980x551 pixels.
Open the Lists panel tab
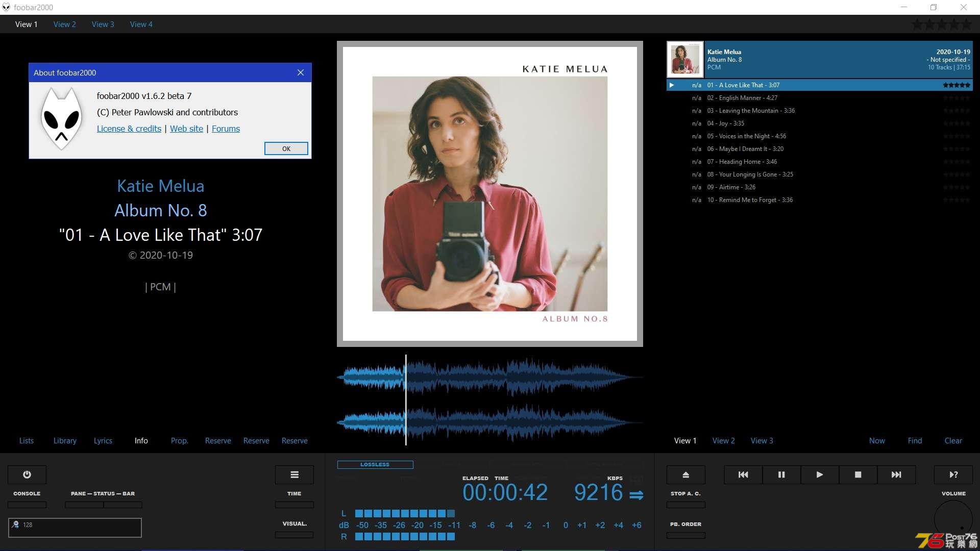tap(27, 440)
